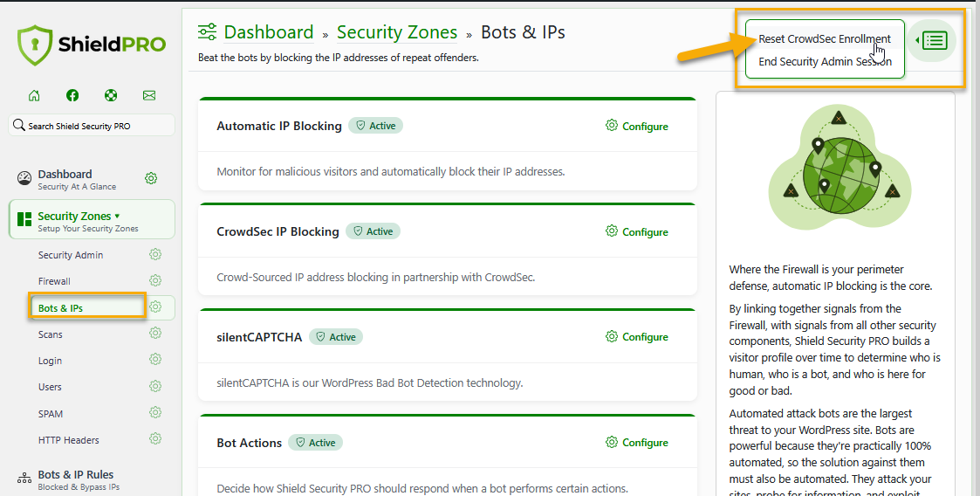
Task: Select HTTP Headers submenu item
Action: (69, 440)
